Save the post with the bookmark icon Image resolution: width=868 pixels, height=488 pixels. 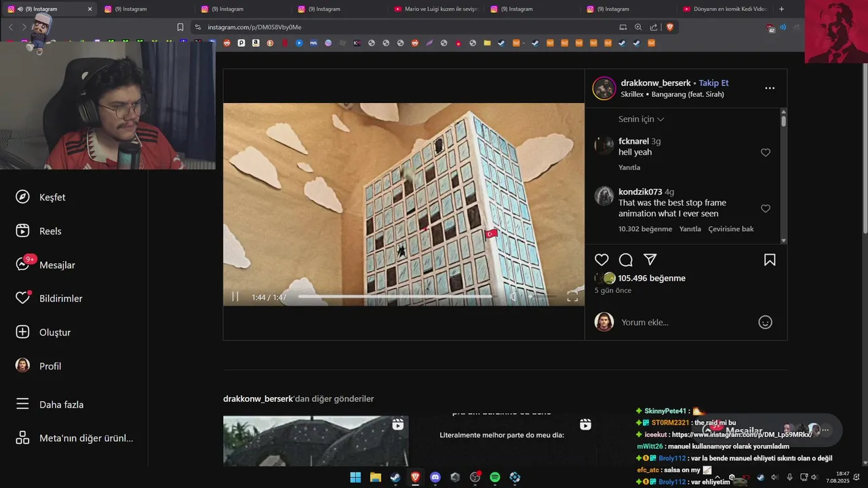[x=770, y=260]
